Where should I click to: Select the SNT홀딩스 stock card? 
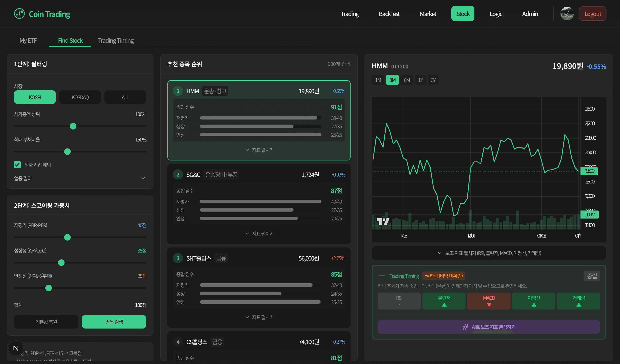[x=259, y=288]
